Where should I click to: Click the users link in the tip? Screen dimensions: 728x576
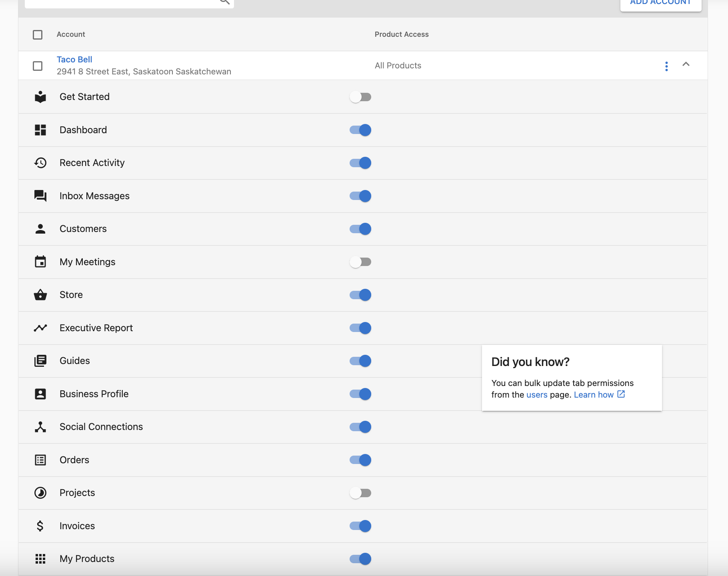coord(537,395)
